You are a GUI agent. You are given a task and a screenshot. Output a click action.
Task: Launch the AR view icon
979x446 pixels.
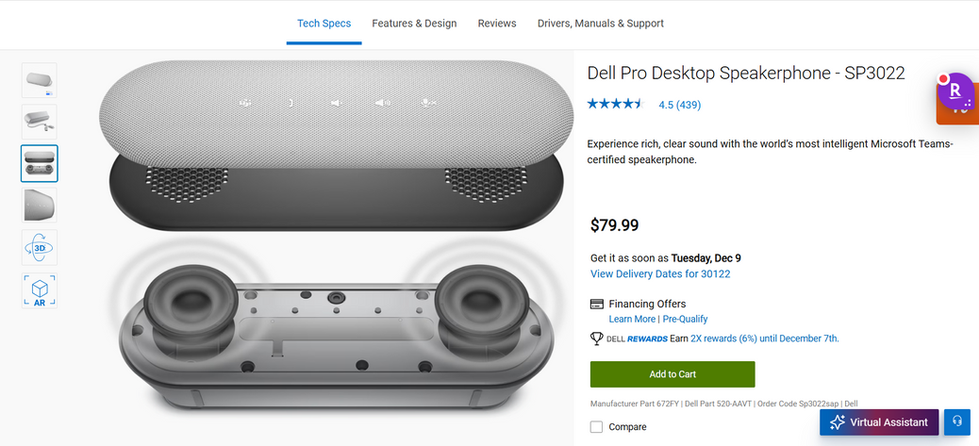coord(40,291)
